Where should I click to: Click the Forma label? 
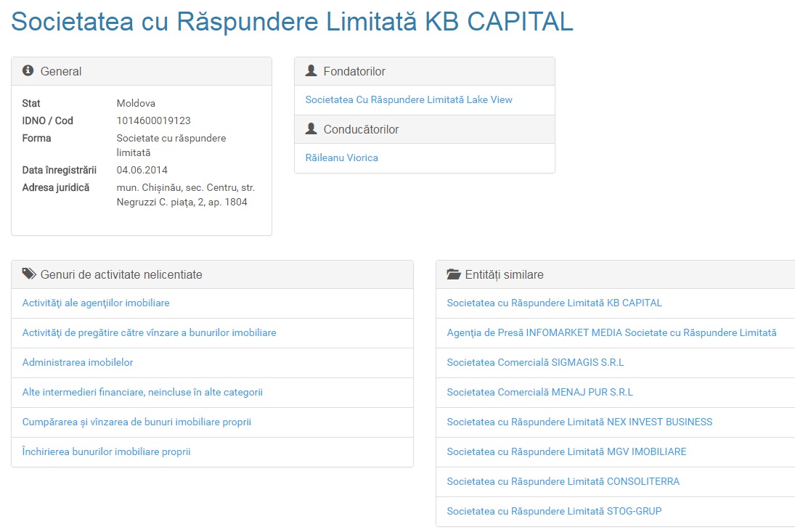pyautogui.click(x=36, y=138)
